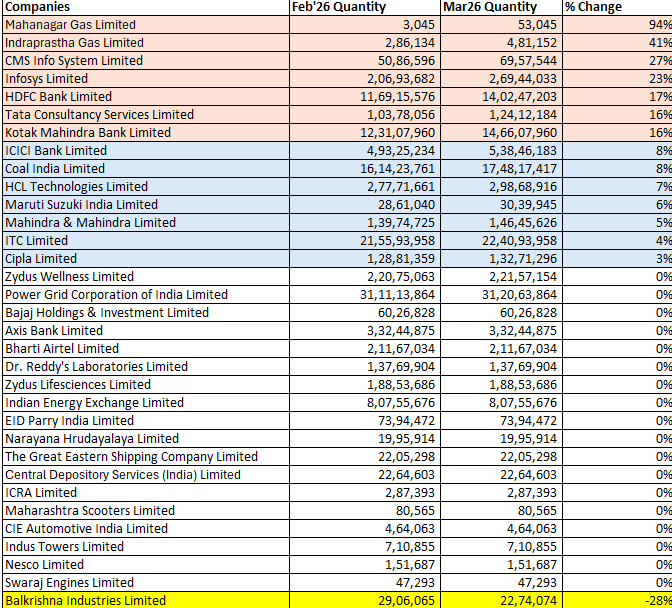Select Zydus Wellness Limited cell
This screenshot has height=608, width=672.
(146, 277)
